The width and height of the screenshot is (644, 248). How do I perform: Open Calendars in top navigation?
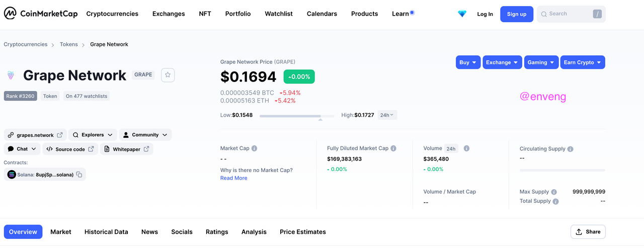322,14
